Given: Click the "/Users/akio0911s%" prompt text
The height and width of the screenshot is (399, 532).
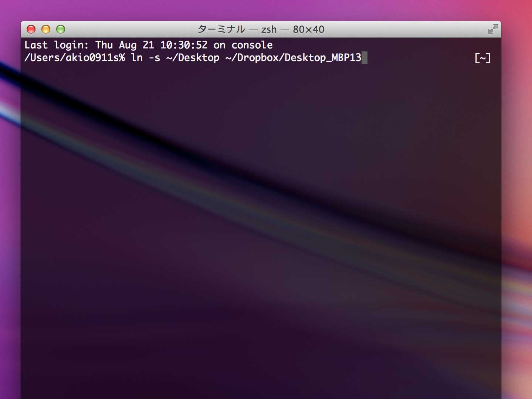Looking at the screenshot, I should coord(75,58).
